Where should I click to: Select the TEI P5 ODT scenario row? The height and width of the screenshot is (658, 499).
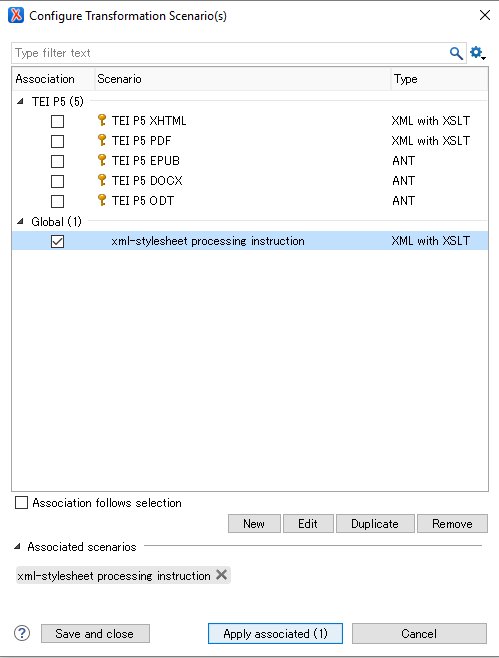point(250,201)
